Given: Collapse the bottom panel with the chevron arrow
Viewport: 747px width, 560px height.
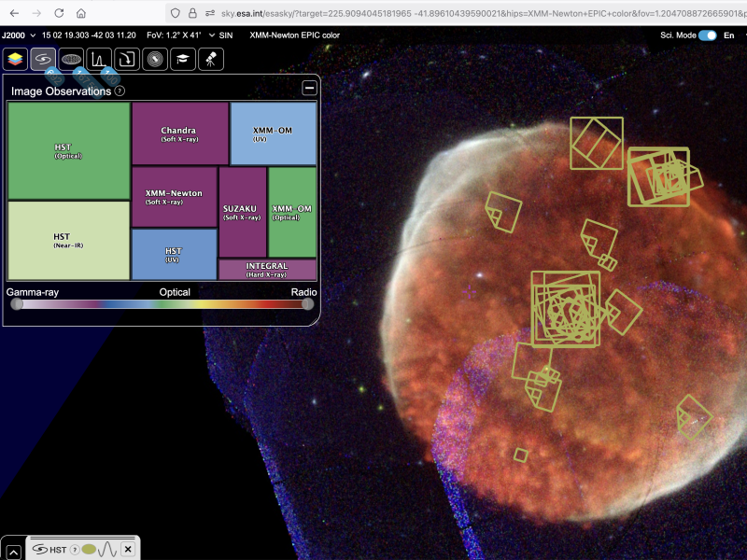Looking at the screenshot, I should point(14,550).
